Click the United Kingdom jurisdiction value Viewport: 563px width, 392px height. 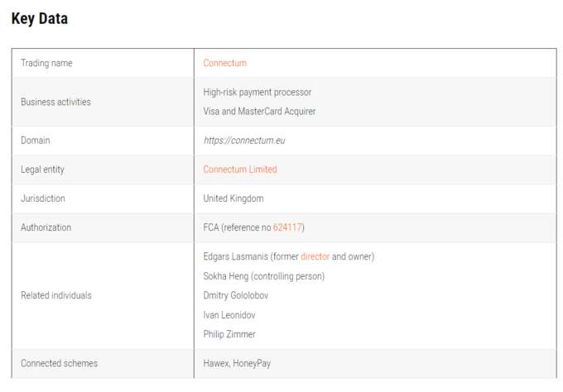coord(233,198)
